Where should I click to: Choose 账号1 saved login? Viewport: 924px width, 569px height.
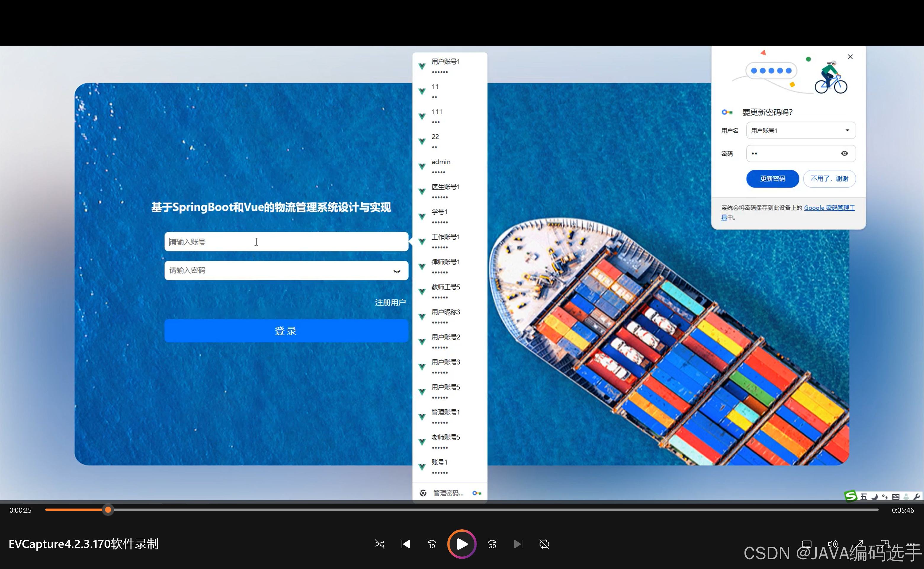[450, 467]
